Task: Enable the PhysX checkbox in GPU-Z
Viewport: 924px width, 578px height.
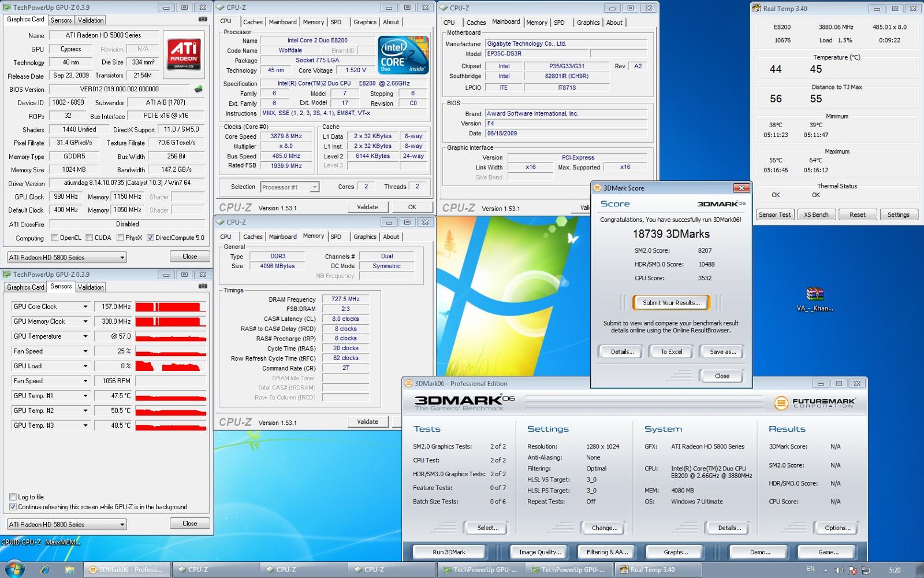Action: pos(120,238)
